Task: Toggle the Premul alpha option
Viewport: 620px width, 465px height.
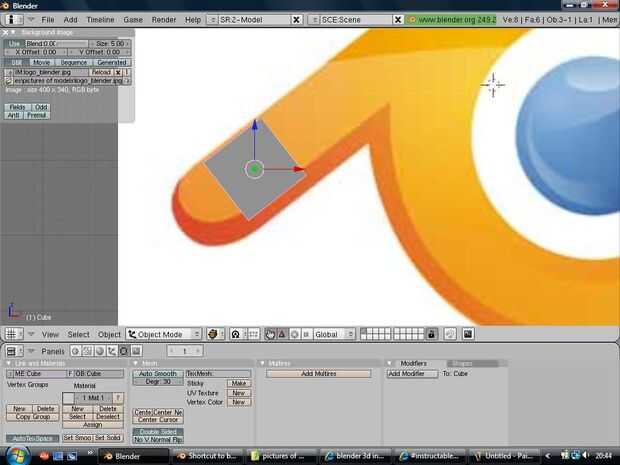Action: (36, 115)
